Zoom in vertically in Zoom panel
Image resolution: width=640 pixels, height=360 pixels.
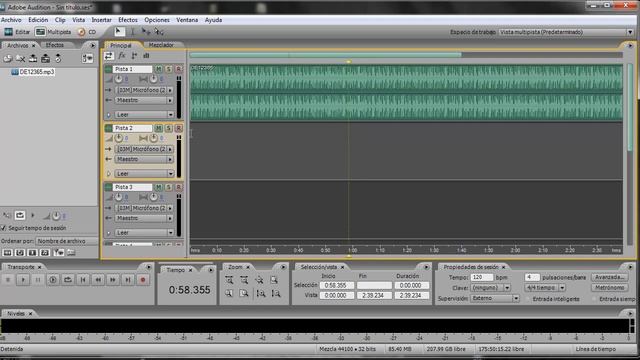point(261,293)
